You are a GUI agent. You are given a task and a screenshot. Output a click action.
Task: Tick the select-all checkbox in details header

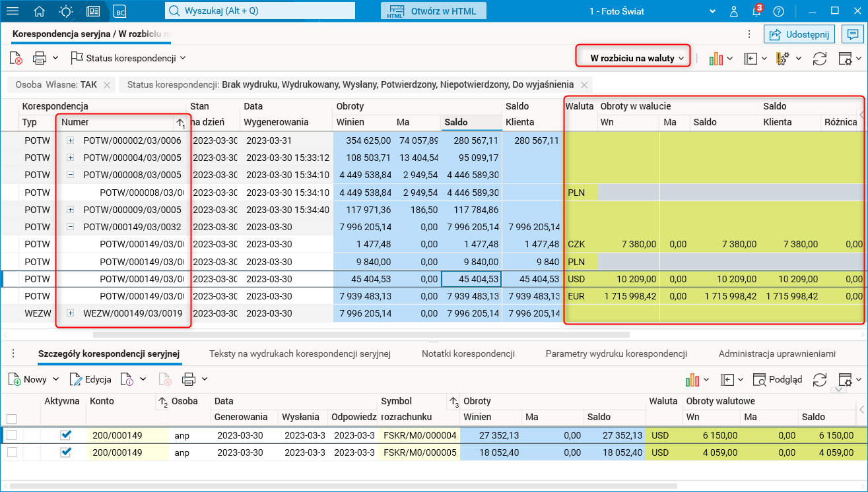click(x=11, y=419)
